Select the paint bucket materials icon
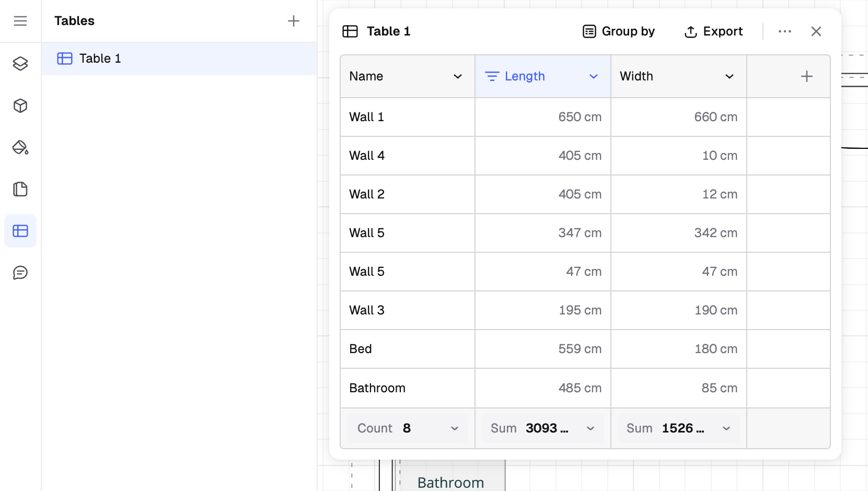This screenshot has height=491, width=868. pos(20,147)
